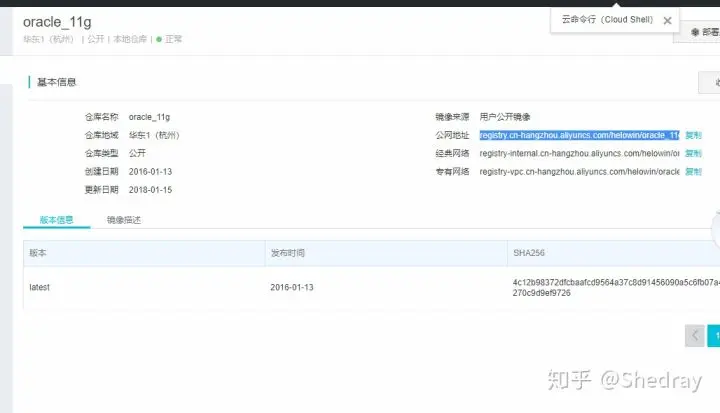Click 创建日期 value 2016-01-13
Image resolution: width=720 pixels, height=413 pixels.
[150, 171]
